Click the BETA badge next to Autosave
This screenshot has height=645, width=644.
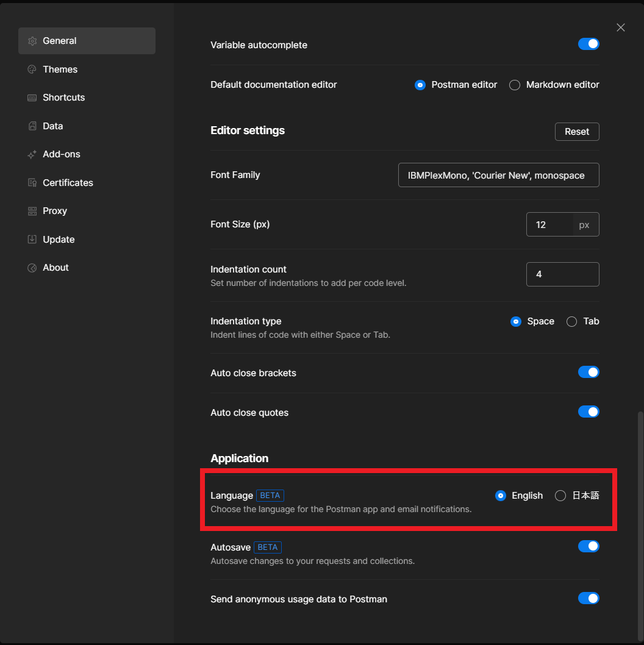268,547
